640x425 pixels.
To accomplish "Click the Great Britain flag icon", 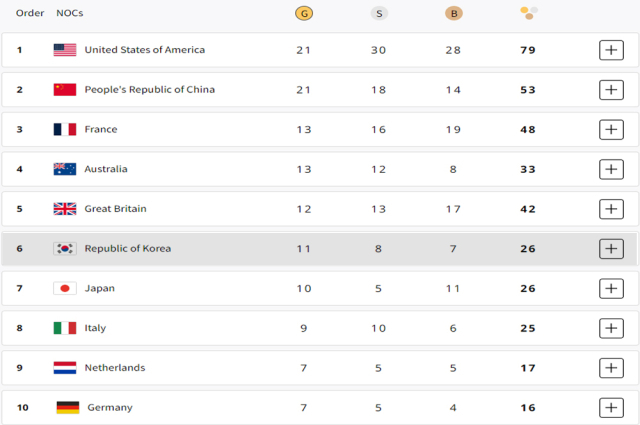I will (x=65, y=209).
